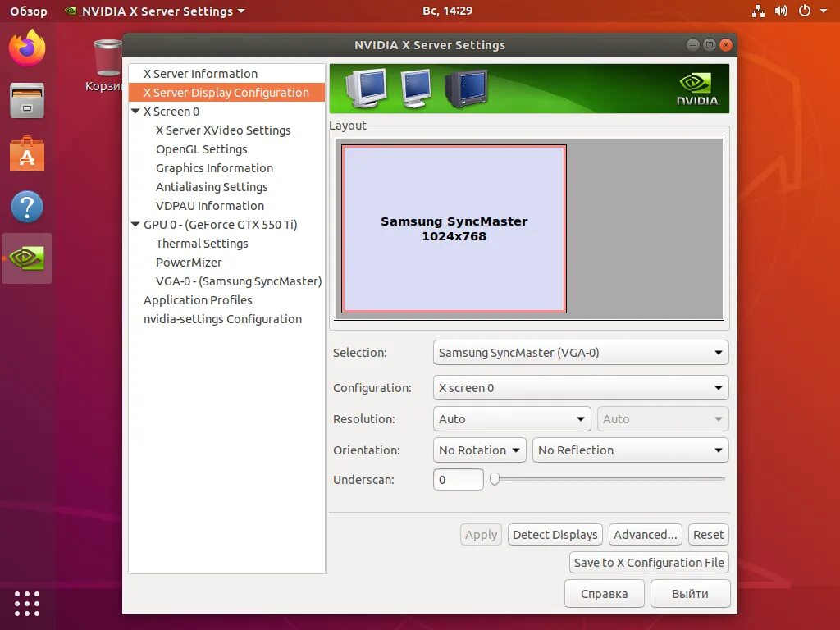Open X Server XVideo Settings
The width and height of the screenshot is (840, 630).
pyautogui.click(x=223, y=130)
